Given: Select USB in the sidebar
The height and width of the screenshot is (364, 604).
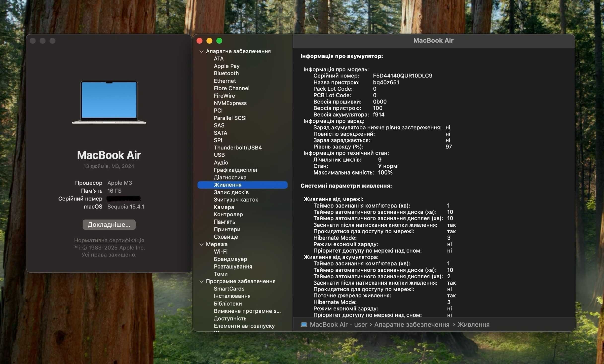Looking at the screenshot, I should pos(219,155).
